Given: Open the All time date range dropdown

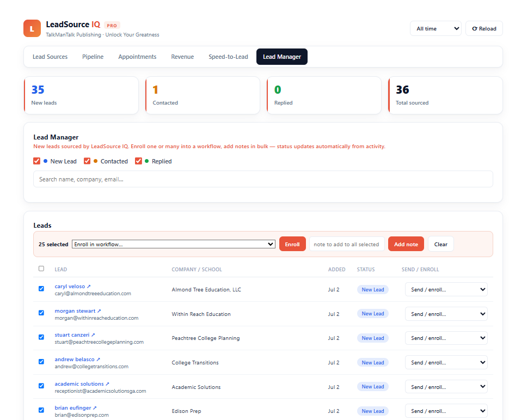Looking at the screenshot, I should (436, 28).
